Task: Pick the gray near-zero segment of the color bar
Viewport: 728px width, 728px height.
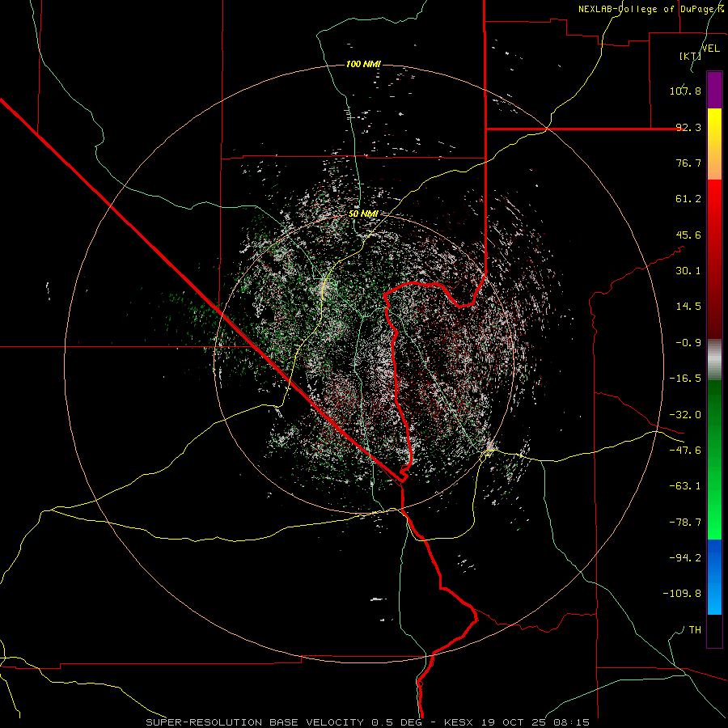Action: (714, 360)
